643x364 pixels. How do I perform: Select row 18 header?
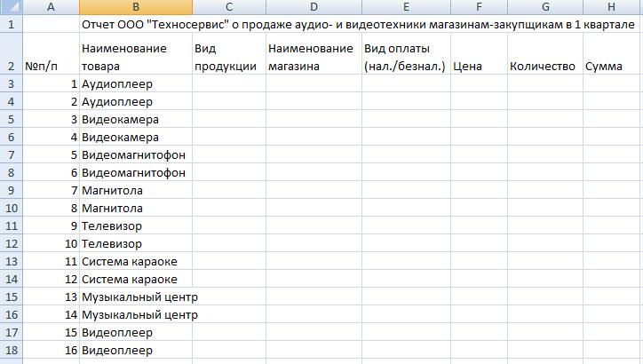11,350
